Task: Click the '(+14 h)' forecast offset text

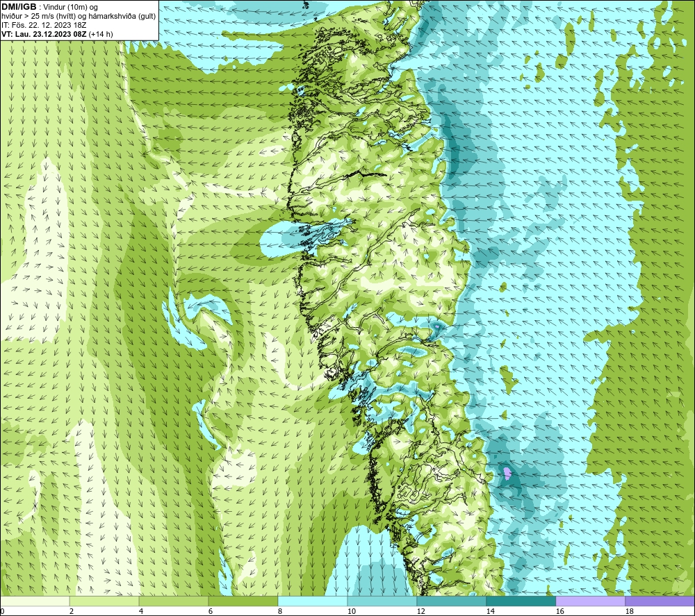Action: click(x=101, y=34)
